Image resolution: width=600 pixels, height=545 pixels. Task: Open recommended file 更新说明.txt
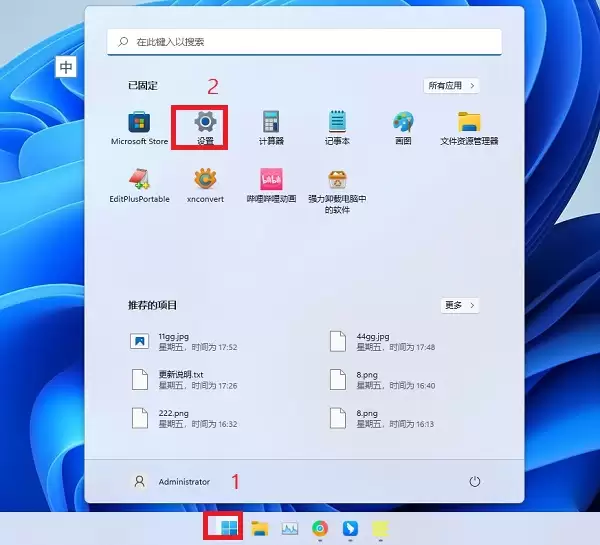coord(184,380)
